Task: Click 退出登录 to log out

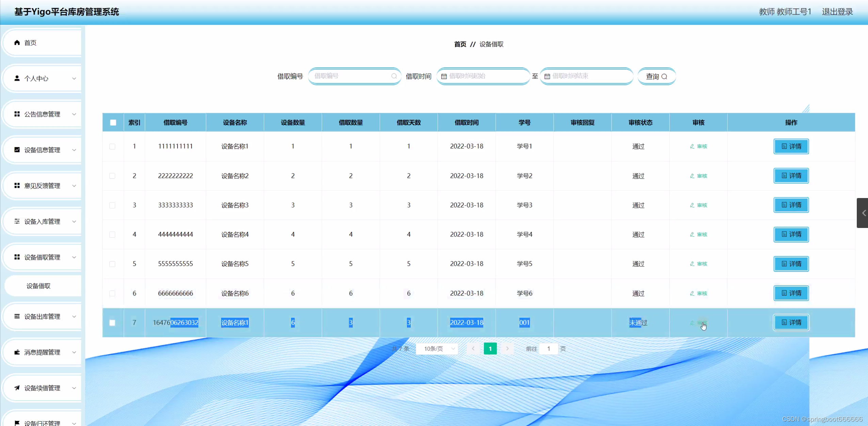Action: [x=837, y=12]
